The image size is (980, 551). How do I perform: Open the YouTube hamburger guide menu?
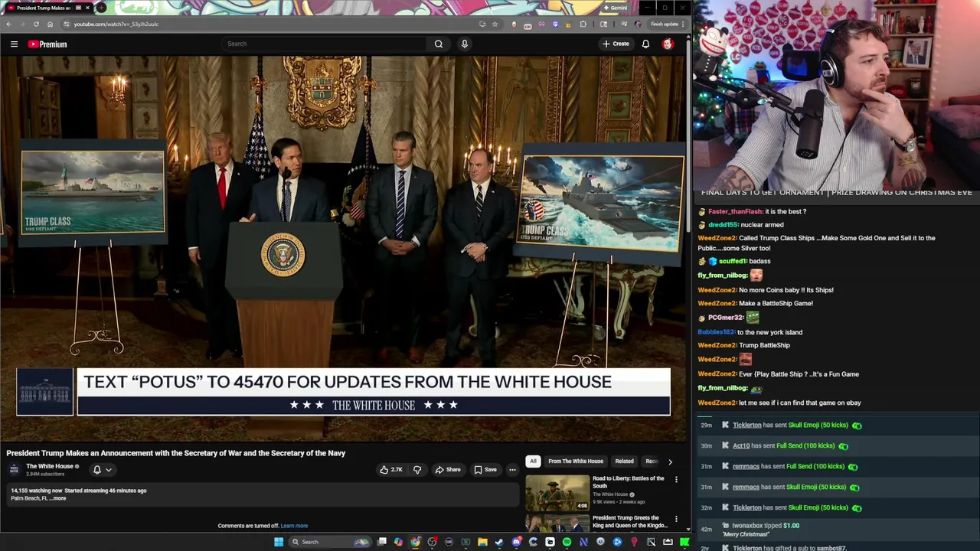(x=14, y=44)
